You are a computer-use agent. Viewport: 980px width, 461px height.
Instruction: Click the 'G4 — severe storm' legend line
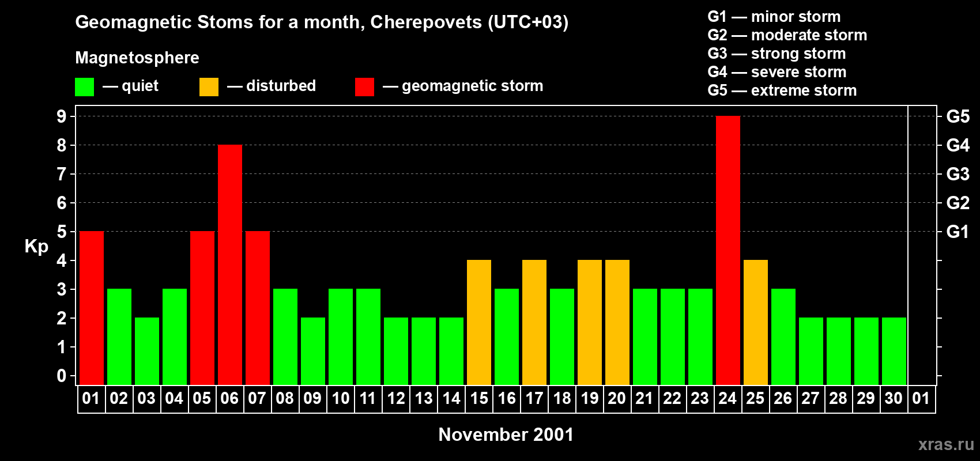(x=777, y=72)
